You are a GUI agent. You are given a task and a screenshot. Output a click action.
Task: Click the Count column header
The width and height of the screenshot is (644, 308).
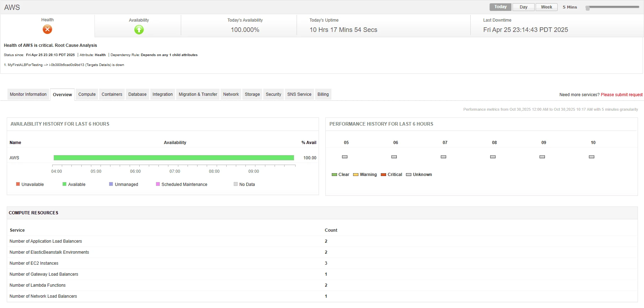pos(331,230)
